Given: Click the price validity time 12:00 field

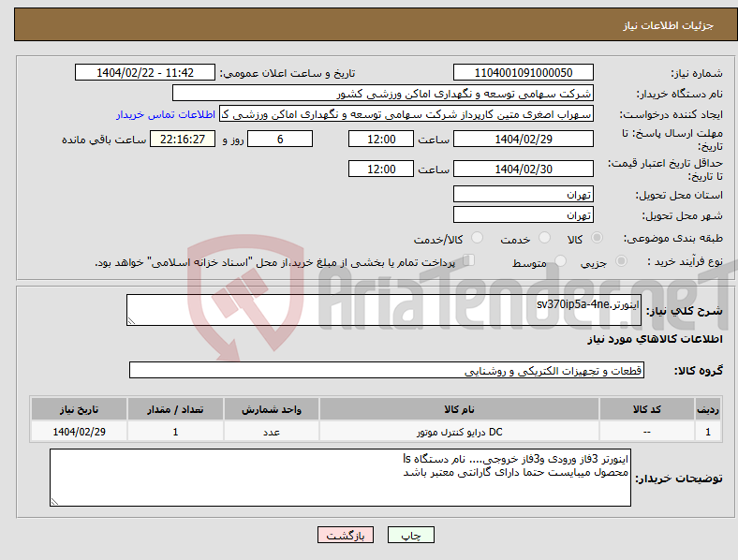Looking at the screenshot, I should pyautogui.click(x=381, y=169).
